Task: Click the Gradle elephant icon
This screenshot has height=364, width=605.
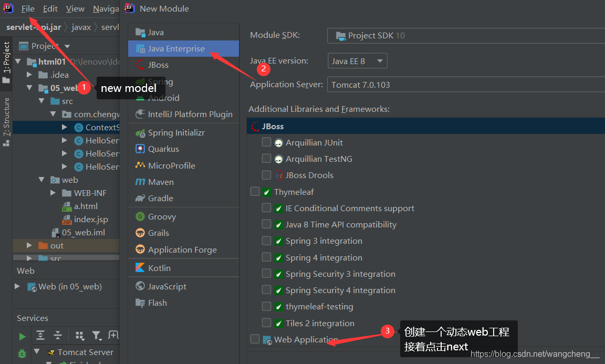Action: click(x=140, y=199)
